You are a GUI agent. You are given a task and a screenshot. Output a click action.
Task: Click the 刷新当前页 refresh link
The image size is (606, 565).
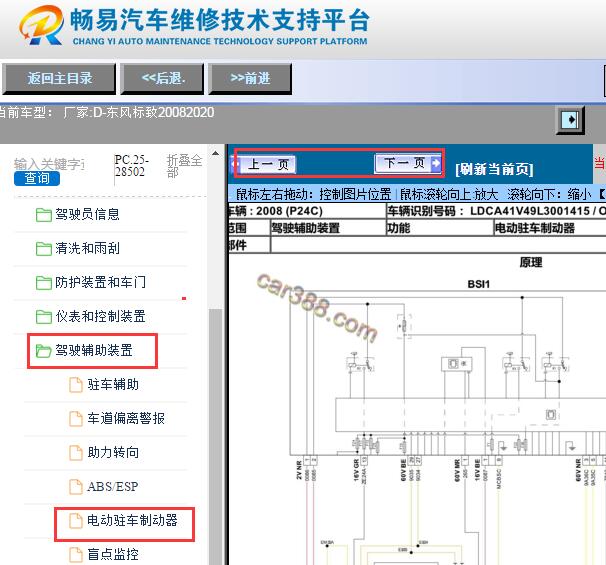[x=494, y=169]
